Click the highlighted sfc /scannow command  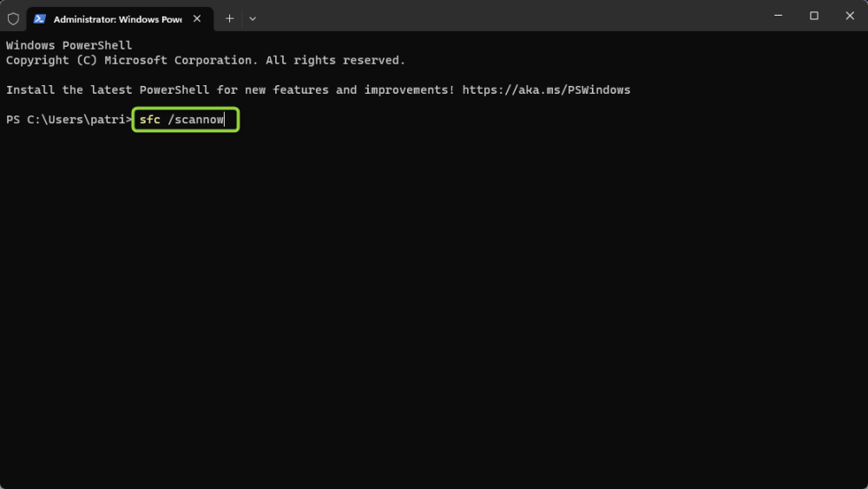pyautogui.click(x=186, y=119)
